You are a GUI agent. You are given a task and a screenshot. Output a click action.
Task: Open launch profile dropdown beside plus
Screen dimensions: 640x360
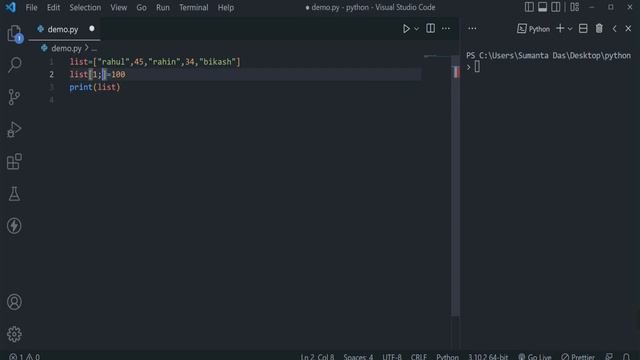pos(570,29)
